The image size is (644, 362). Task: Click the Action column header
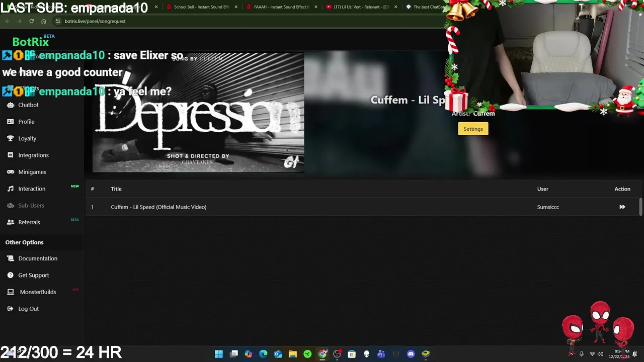622,189
